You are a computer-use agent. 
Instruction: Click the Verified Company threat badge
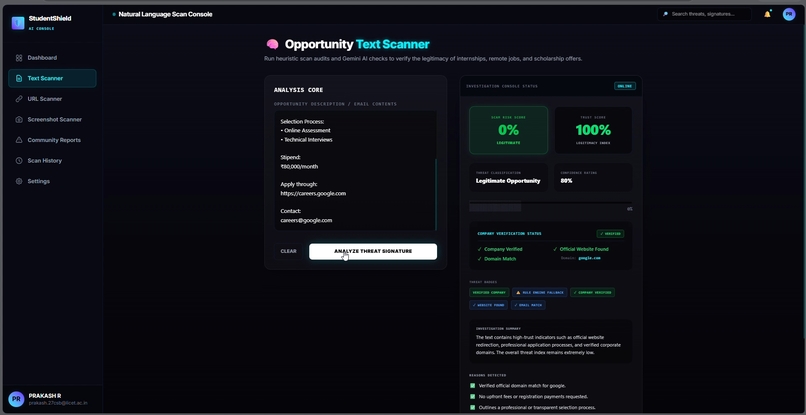point(489,292)
